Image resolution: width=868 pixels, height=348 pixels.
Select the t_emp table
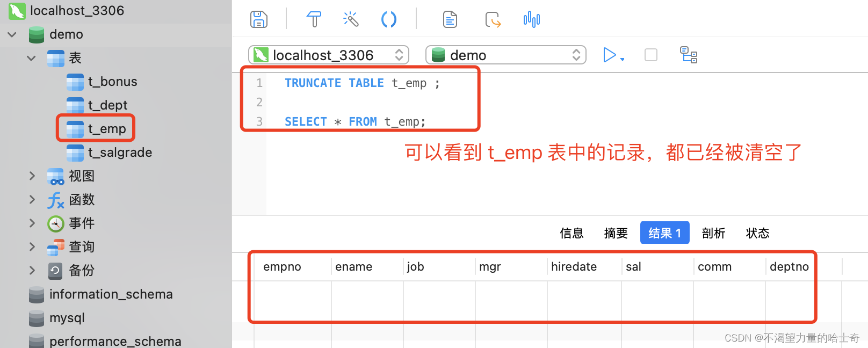click(107, 129)
